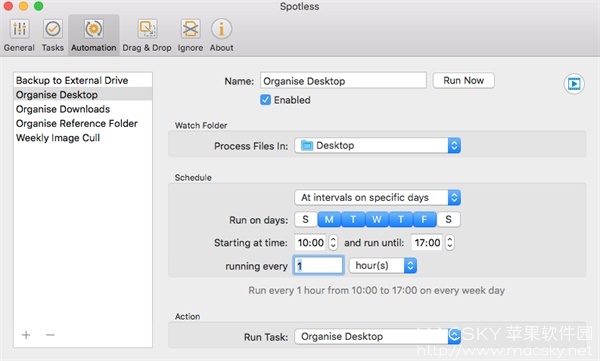Uncheck the Enabled checkbox
Screen dimensions: 600x361
coord(265,100)
